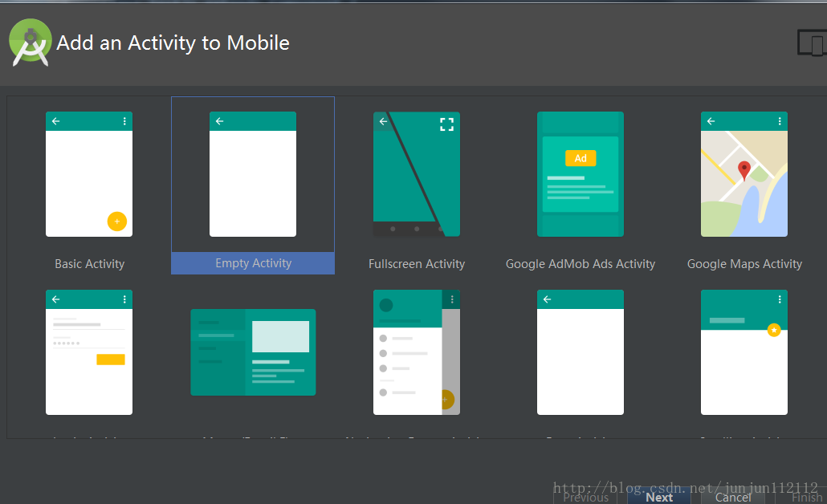The width and height of the screenshot is (827, 504).
Task: Cancel the Add Activity wizard
Action: coord(733,497)
